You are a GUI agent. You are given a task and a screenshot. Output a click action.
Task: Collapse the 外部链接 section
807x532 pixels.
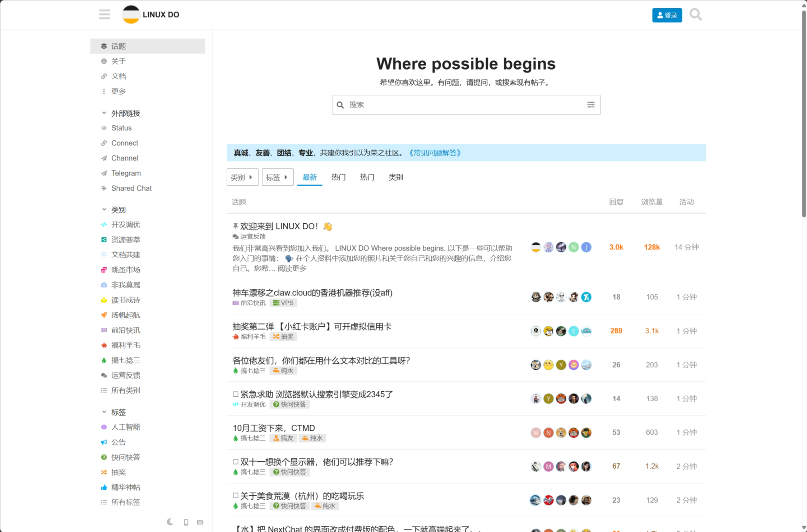click(121, 113)
